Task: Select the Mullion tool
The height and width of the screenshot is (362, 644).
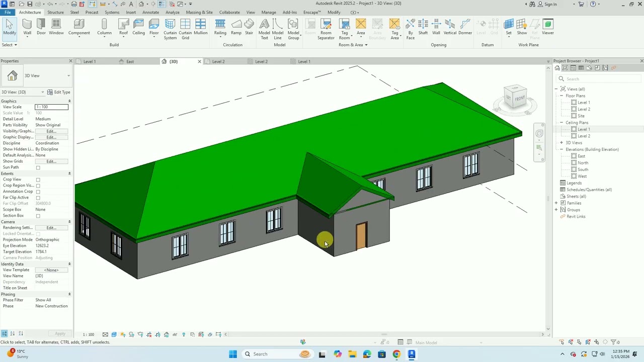Action: click(201, 27)
